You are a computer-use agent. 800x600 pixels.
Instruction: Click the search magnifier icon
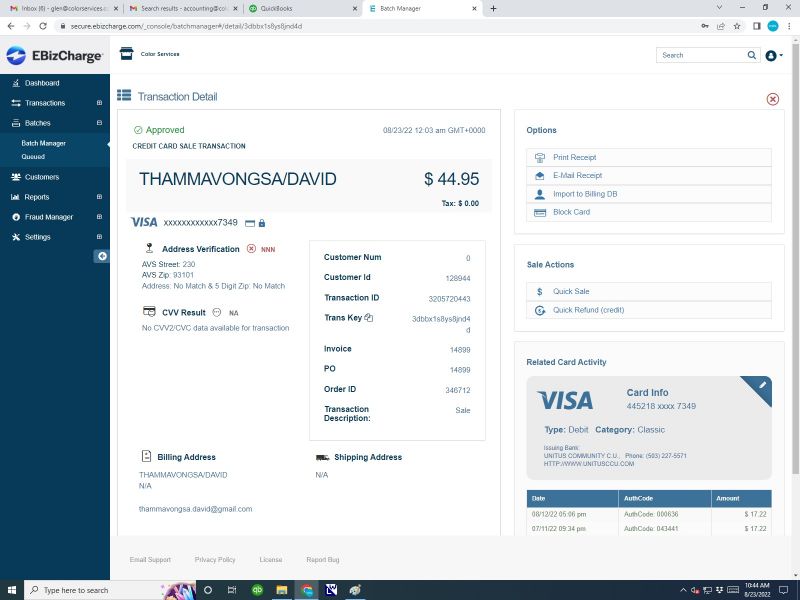[x=752, y=55]
